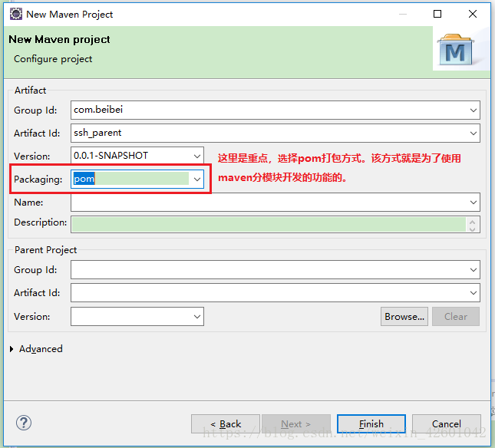
Task: Click the Description scroll up arrow
Action: click(472, 221)
